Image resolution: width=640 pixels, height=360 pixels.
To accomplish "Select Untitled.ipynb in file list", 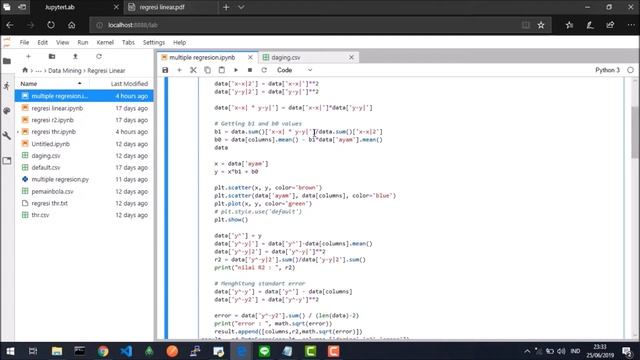I will pyautogui.click(x=84, y=144).
